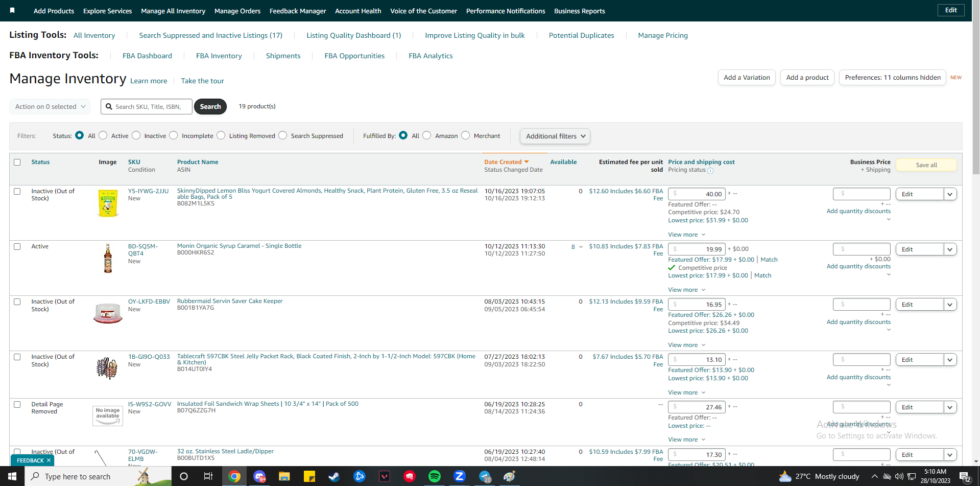The image size is (980, 486).
Task: Filter by Fulfilled By Merchant radio
Action: coord(466,135)
